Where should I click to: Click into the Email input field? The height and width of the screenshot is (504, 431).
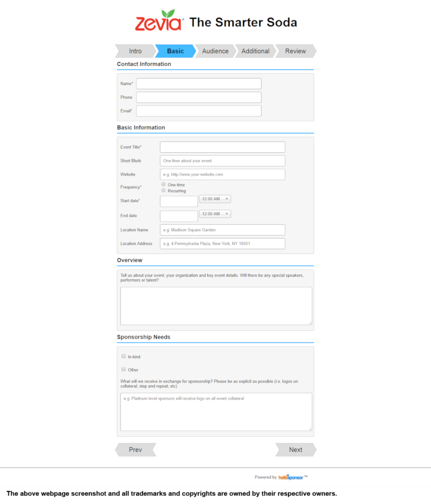[x=198, y=111]
